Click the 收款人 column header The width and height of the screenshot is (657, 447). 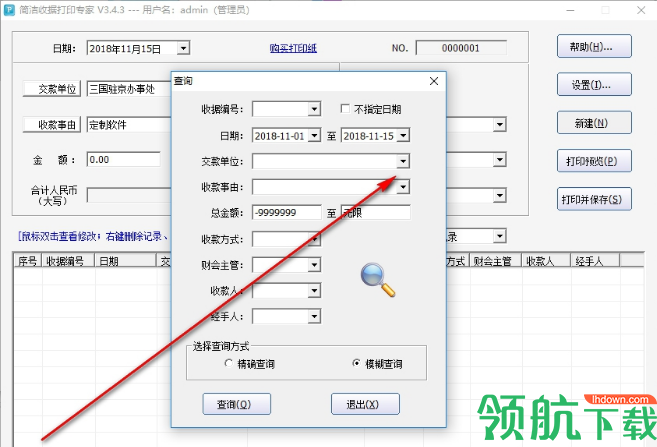(546, 261)
